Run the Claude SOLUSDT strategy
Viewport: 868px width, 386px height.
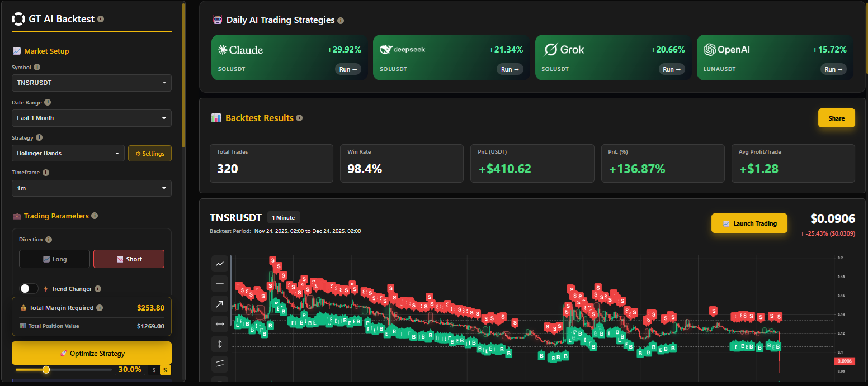pyautogui.click(x=348, y=69)
